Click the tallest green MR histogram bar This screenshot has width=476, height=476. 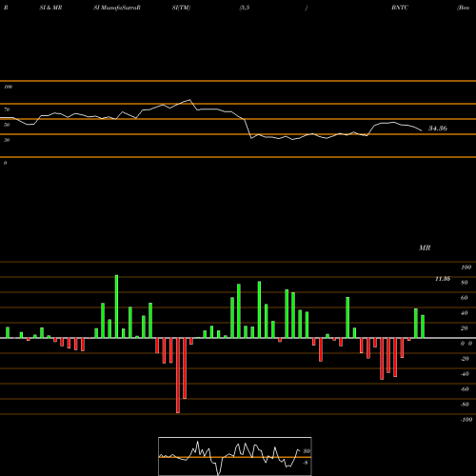pos(116,307)
